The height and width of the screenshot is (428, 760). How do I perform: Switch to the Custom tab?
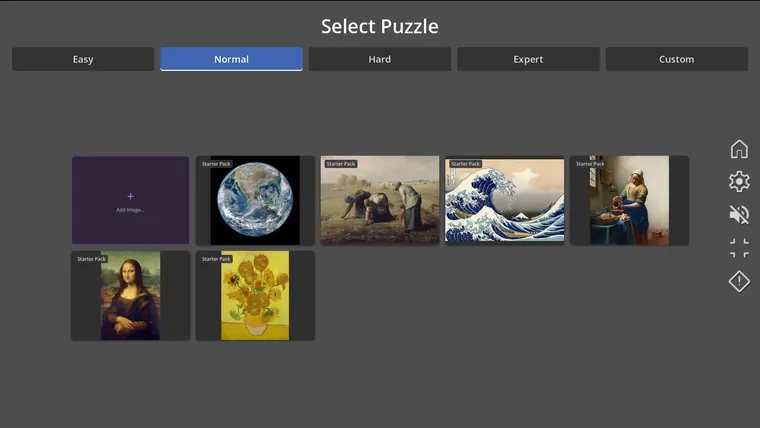click(677, 59)
